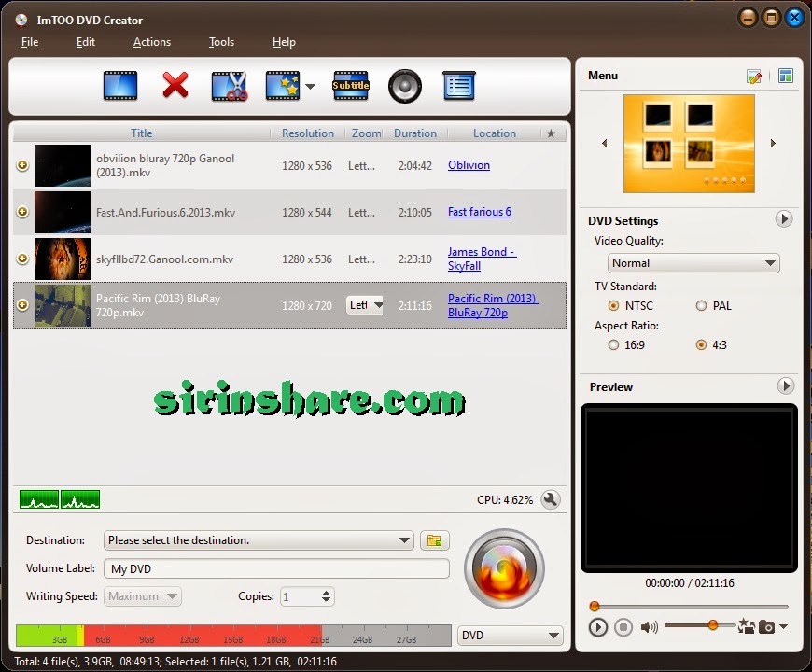Viewport: 812px width, 672px height.
Task: Open the Pacific Rim (2013) BluRay link
Action: pos(493,305)
